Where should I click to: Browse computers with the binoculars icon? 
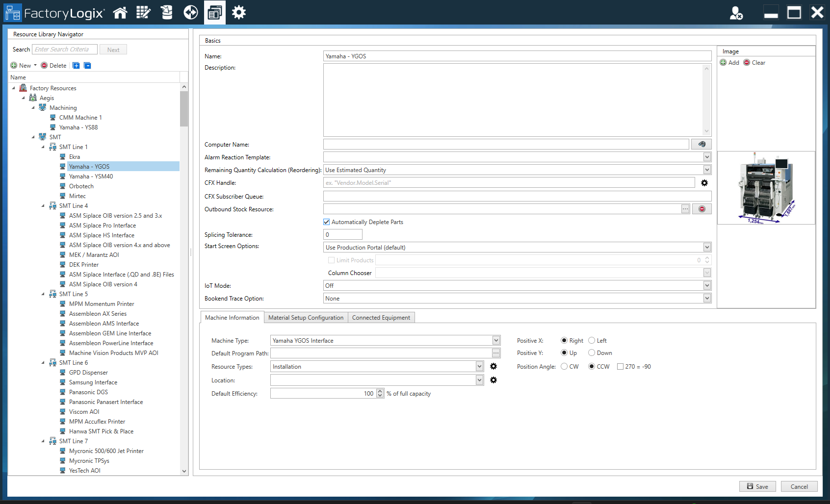pyautogui.click(x=701, y=144)
